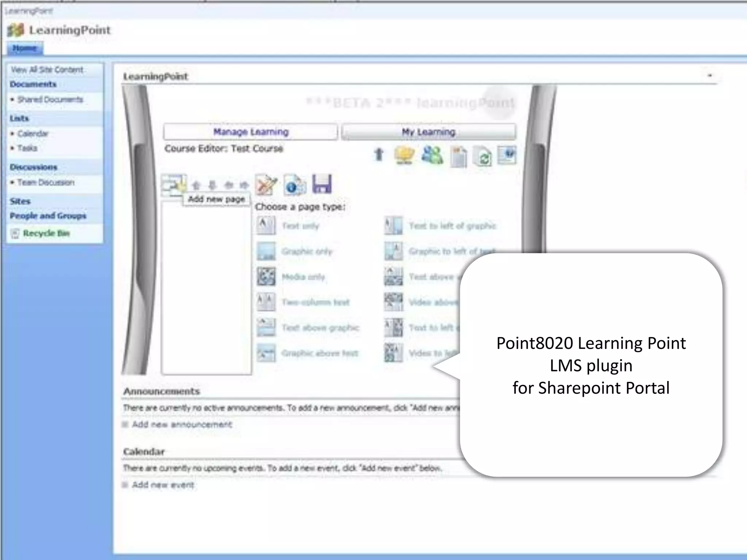Click the LearningPoint web part title
This screenshot has height=560, width=747.
coord(155,77)
